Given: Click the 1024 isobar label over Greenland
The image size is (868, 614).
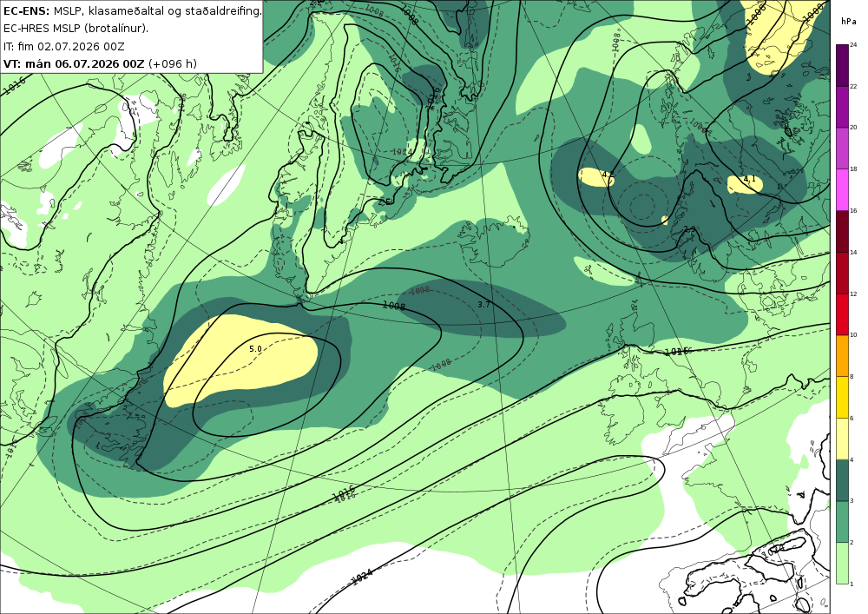Looking at the screenshot, I should (x=401, y=152).
